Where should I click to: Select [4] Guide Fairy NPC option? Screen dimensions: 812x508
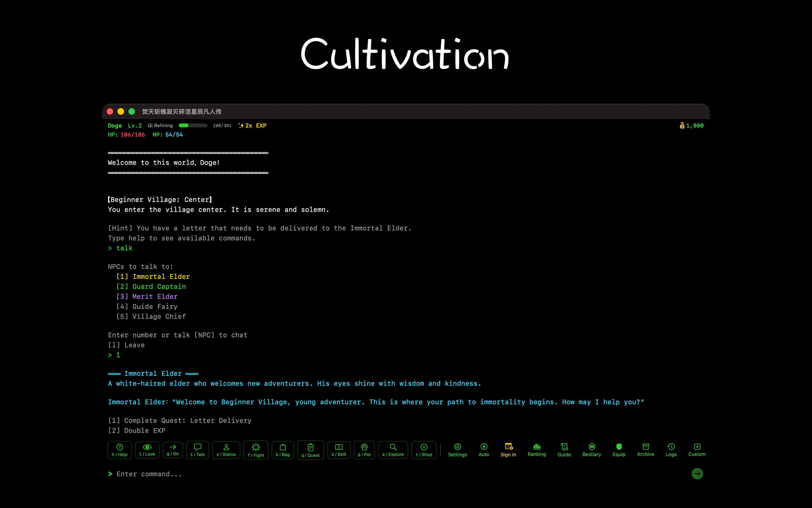tap(147, 306)
